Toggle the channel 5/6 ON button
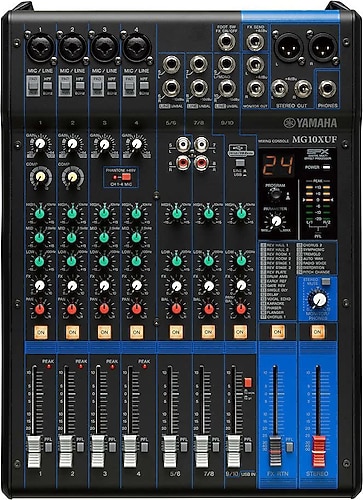The image size is (363, 500). pyautogui.click(x=176, y=332)
